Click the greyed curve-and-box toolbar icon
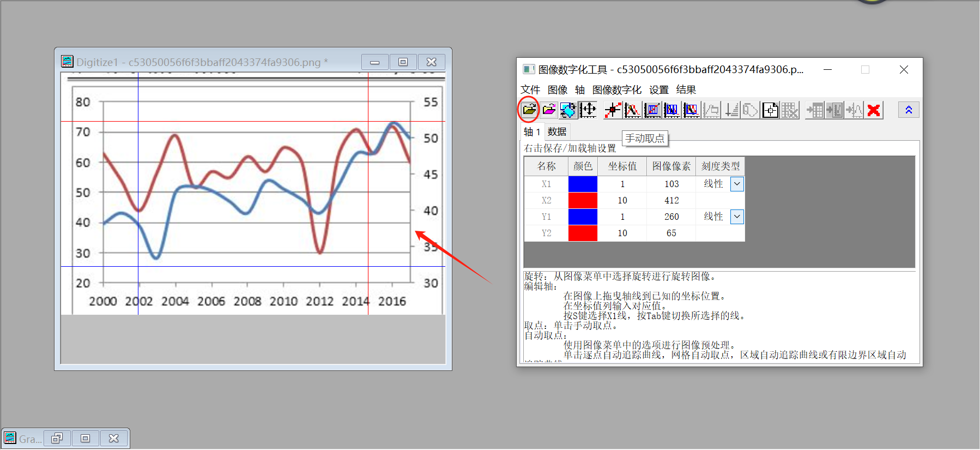The width and height of the screenshot is (980, 450). click(x=711, y=110)
